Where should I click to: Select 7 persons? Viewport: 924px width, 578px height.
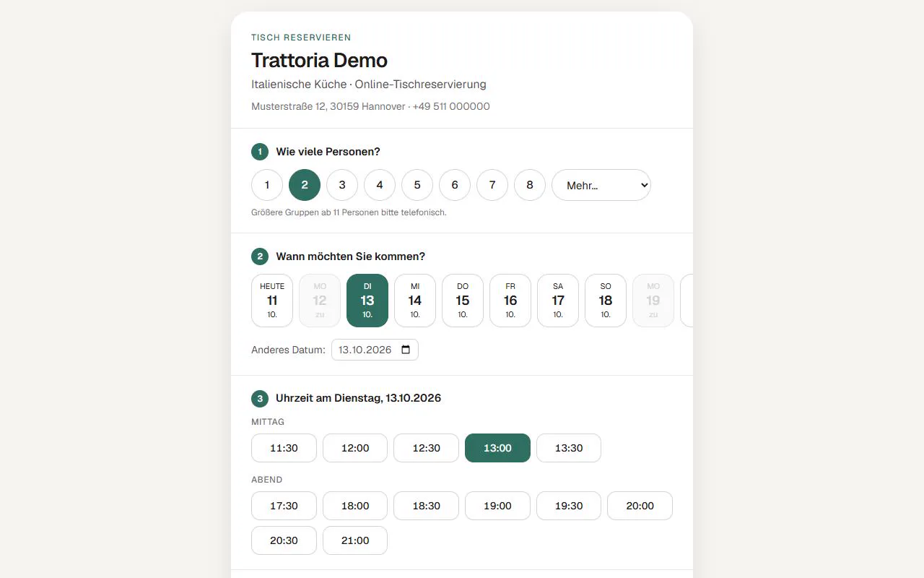pyautogui.click(x=492, y=185)
